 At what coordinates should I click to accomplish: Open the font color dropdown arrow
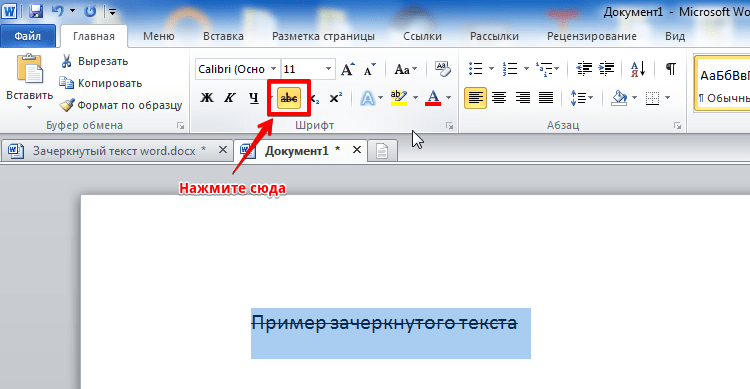449,98
